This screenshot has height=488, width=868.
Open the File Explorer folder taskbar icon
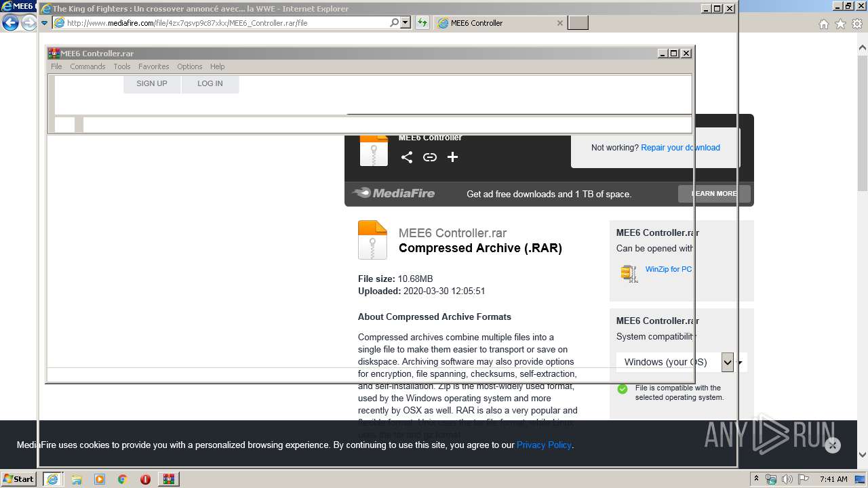point(77,479)
